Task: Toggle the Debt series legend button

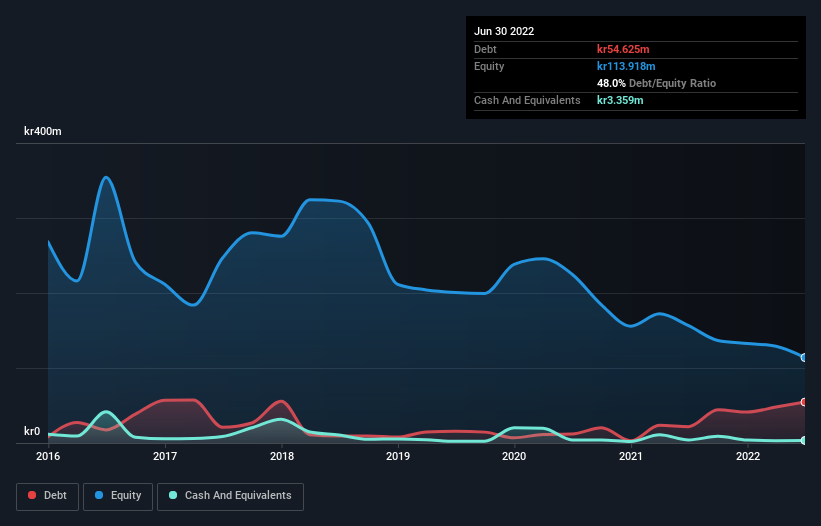Action: pyautogui.click(x=48, y=496)
